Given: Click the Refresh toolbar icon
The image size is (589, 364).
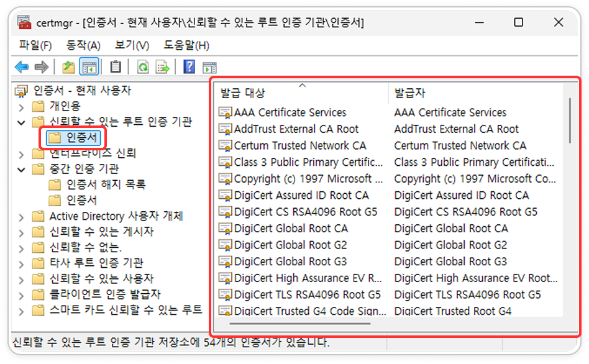Looking at the screenshot, I should [143, 68].
